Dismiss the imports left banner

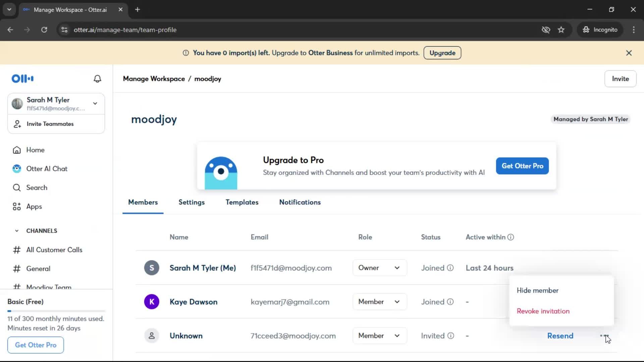coord(629,53)
